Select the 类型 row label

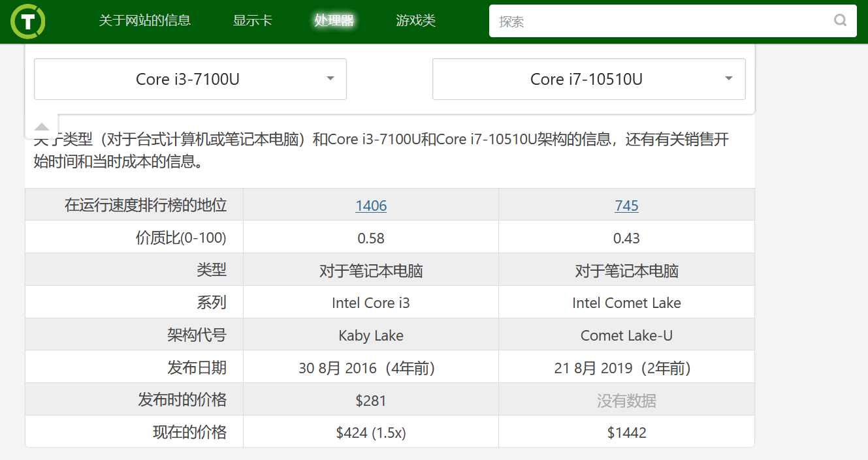[x=212, y=270]
